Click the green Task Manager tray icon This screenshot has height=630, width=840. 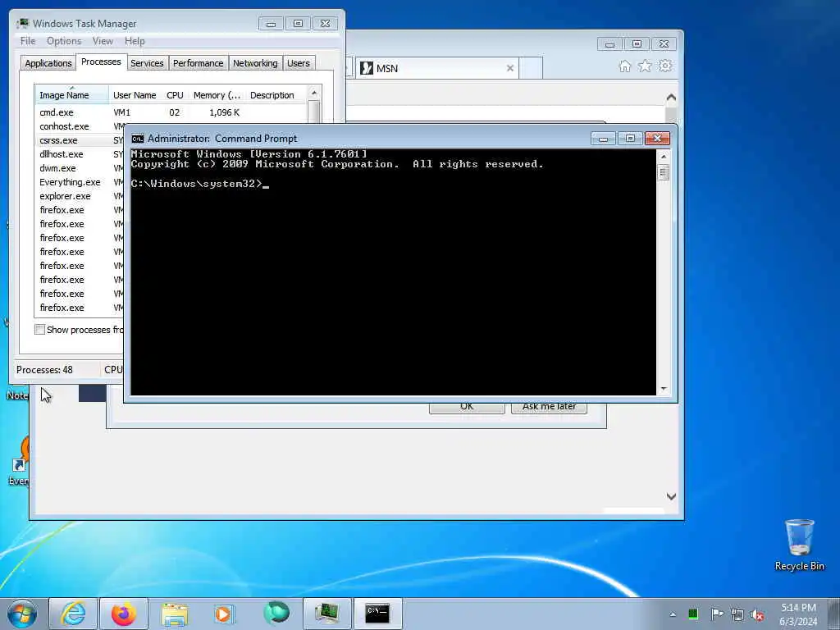click(x=693, y=614)
